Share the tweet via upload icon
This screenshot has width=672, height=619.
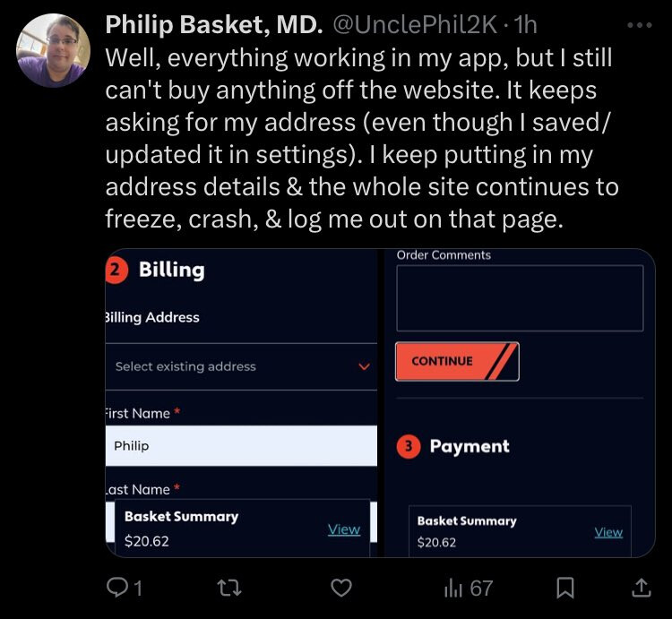pos(642,588)
